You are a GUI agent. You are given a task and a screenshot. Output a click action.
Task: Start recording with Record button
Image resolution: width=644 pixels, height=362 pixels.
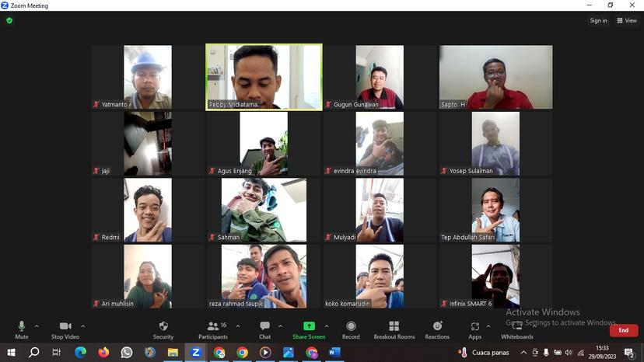[x=351, y=330]
